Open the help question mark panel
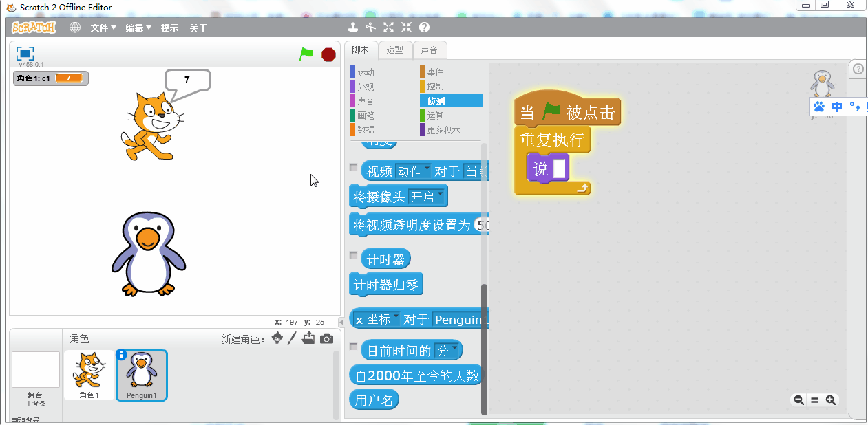The height and width of the screenshot is (425, 868). tap(858, 69)
